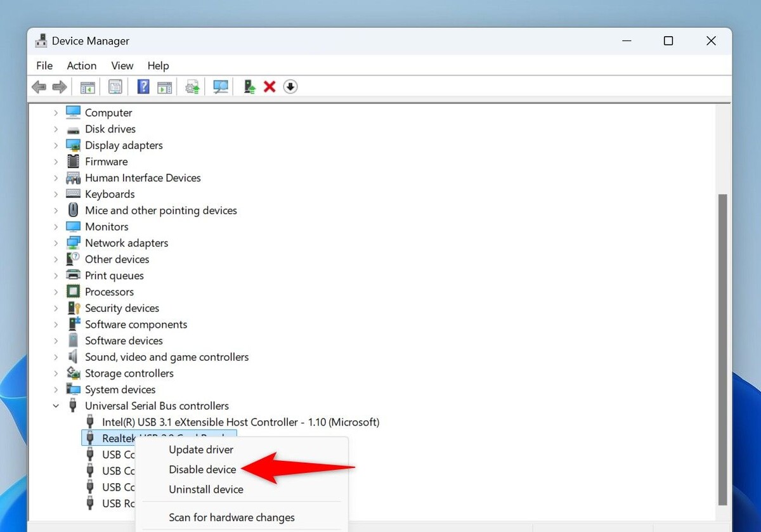Select the Display adapters category icon

(74, 145)
